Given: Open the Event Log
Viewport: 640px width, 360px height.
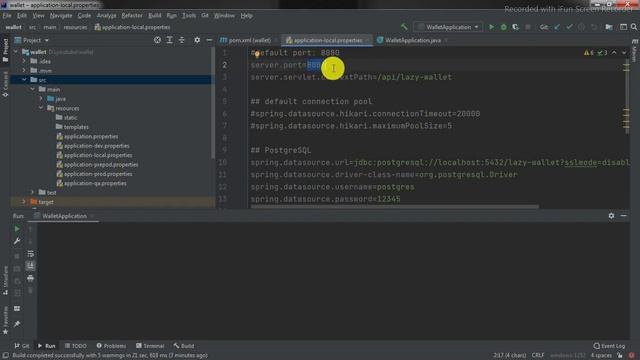Looking at the screenshot, I should pyautogui.click(x=609, y=346).
